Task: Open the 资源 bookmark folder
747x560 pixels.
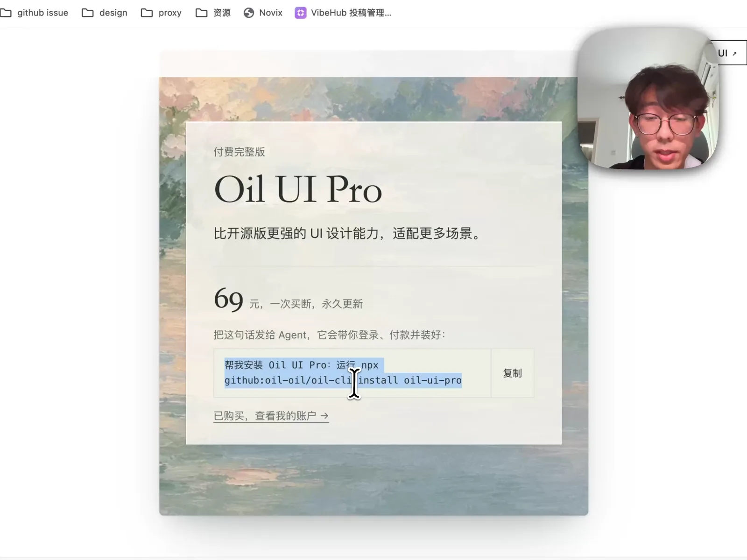Action: tap(213, 13)
